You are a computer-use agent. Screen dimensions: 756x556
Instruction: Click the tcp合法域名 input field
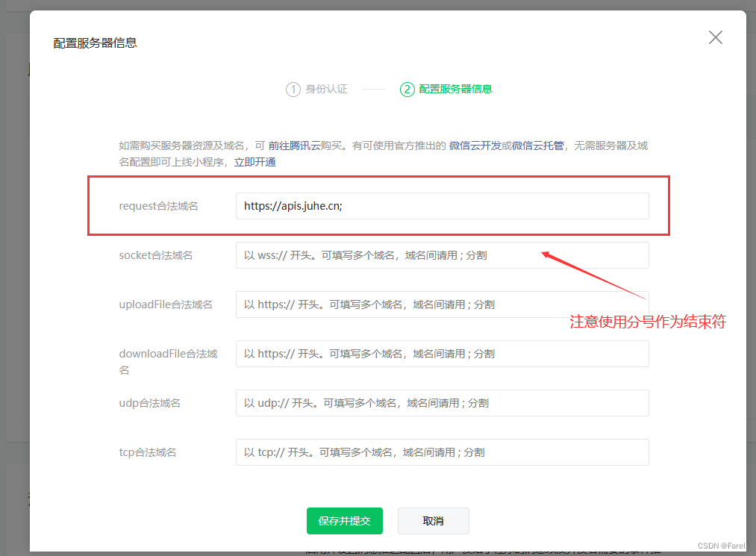(x=442, y=452)
